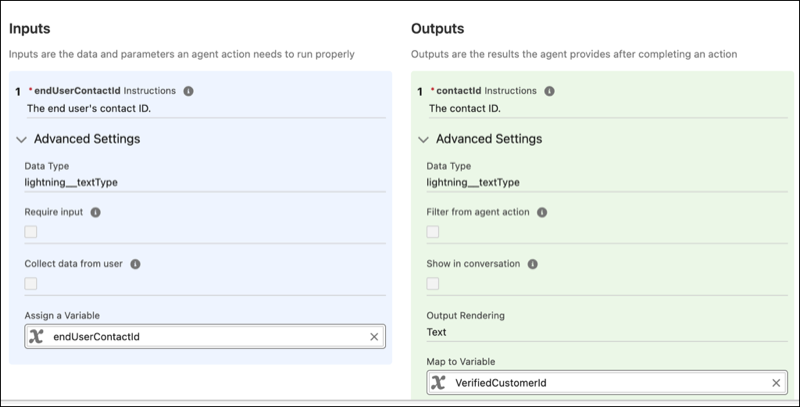Click the endUserContactId input label
This screenshot has height=407, width=800.
77,91
